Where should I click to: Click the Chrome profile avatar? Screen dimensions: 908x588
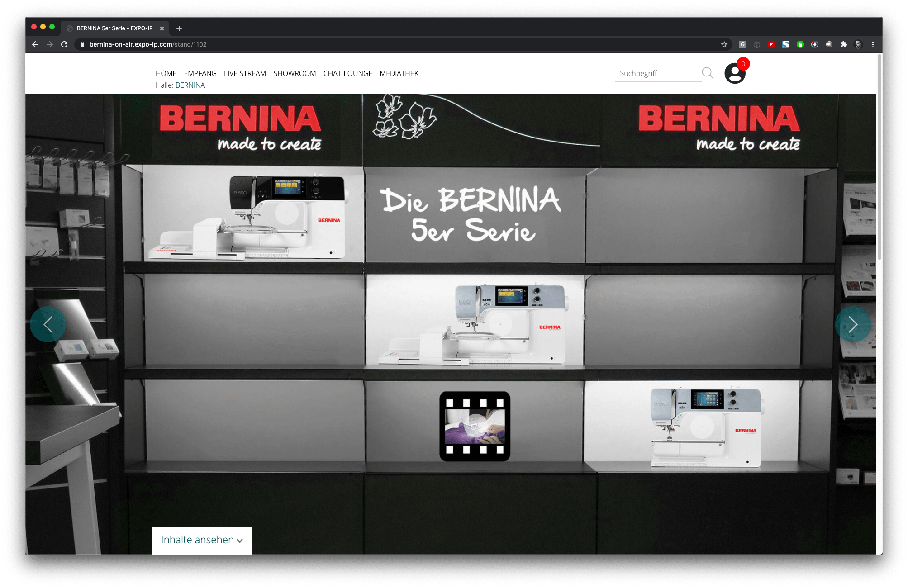click(x=858, y=44)
